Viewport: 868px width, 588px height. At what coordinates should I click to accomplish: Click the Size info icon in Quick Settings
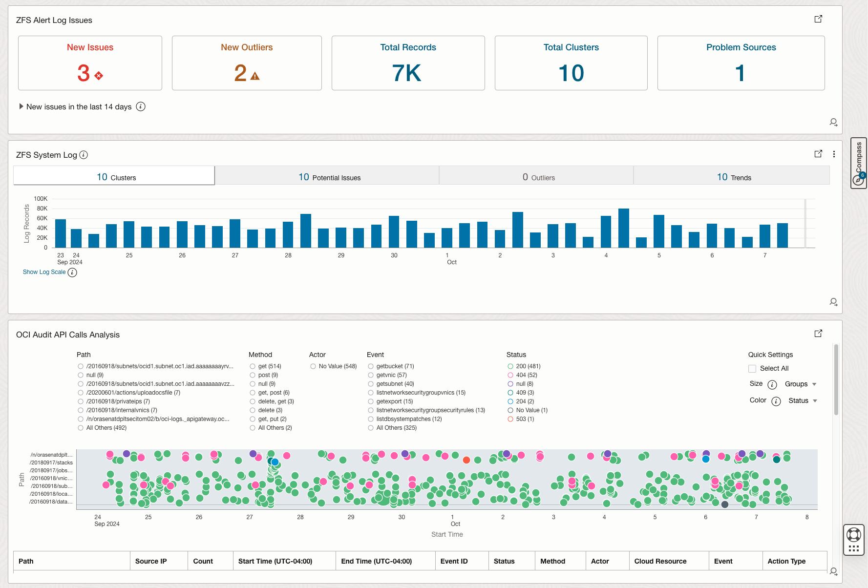(x=772, y=384)
